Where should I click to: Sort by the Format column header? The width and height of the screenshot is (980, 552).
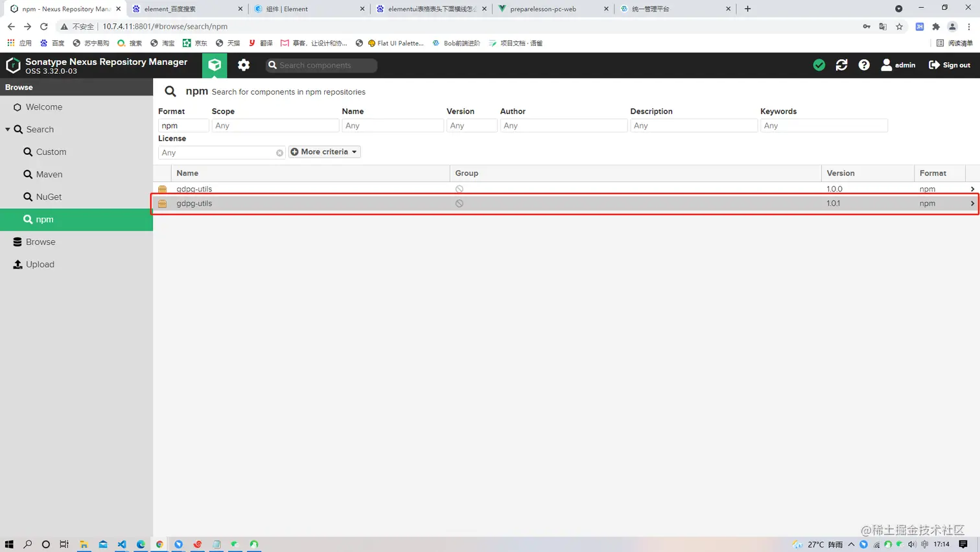tap(940, 173)
